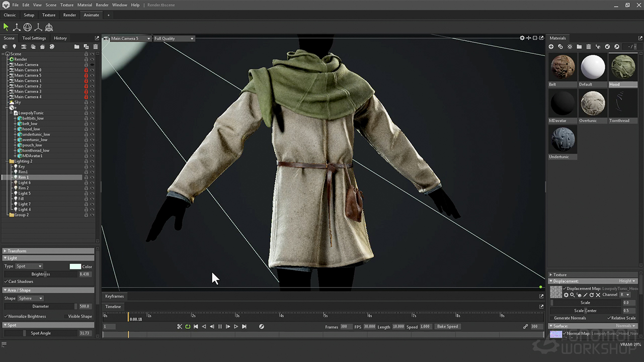The width and height of the screenshot is (644, 362).
Task: Click the light Color swatch
Action: (x=75, y=266)
